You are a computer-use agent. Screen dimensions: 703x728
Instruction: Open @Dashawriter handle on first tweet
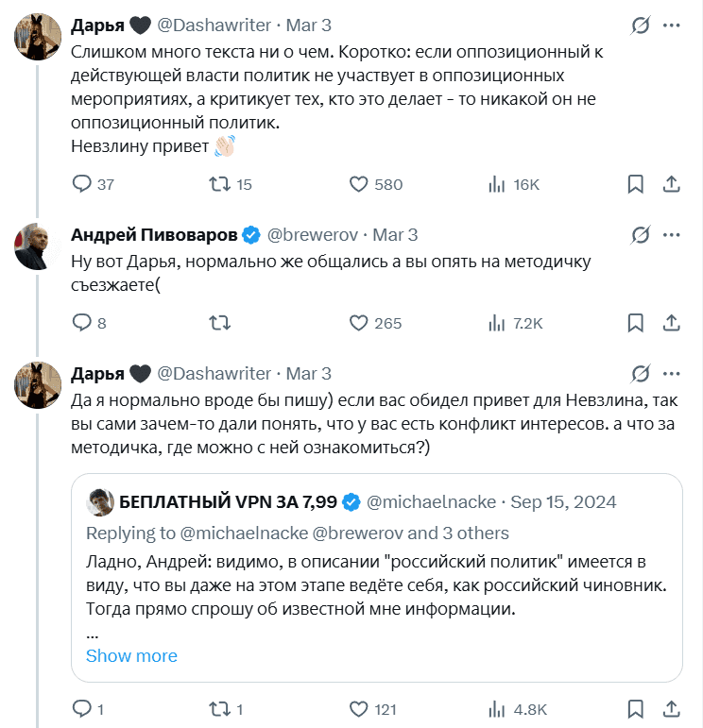pos(214,25)
